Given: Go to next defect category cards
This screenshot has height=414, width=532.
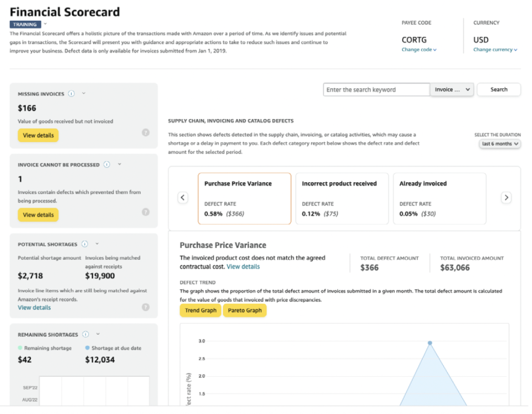Looking at the screenshot, I should pyautogui.click(x=506, y=198).
